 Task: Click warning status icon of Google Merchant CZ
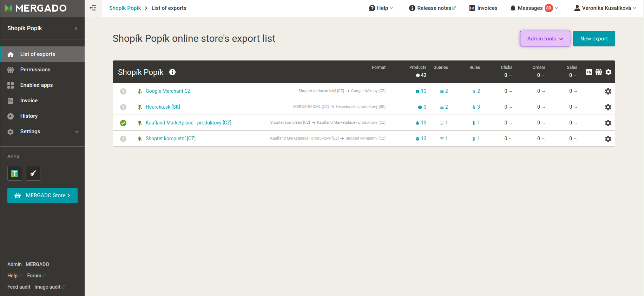(123, 91)
